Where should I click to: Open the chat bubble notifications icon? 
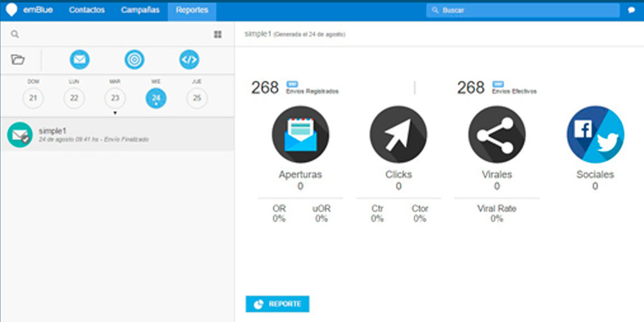631,11
